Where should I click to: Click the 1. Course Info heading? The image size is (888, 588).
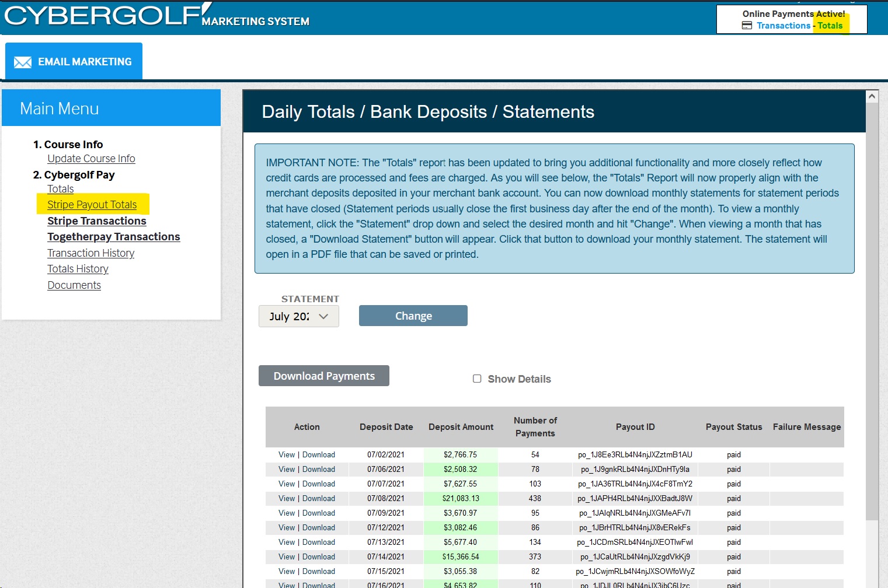pyautogui.click(x=68, y=144)
